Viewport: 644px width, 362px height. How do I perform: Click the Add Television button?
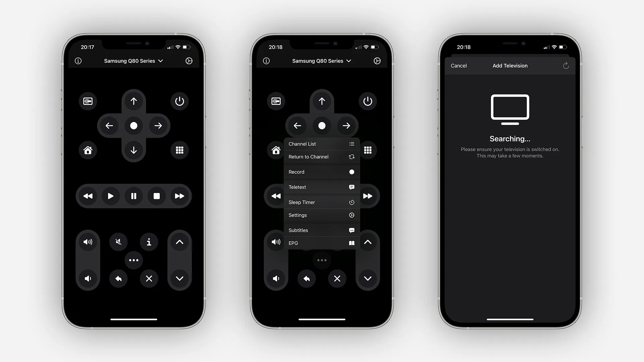[x=510, y=65]
